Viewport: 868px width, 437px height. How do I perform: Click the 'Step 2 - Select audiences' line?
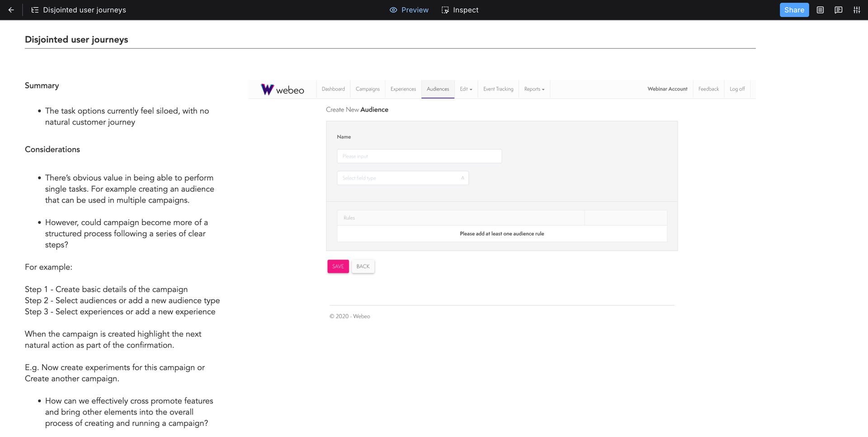pyautogui.click(x=123, y=301)
